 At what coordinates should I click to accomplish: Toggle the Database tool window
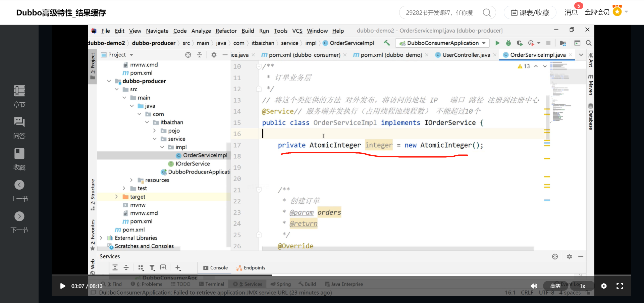pos(591,116)
